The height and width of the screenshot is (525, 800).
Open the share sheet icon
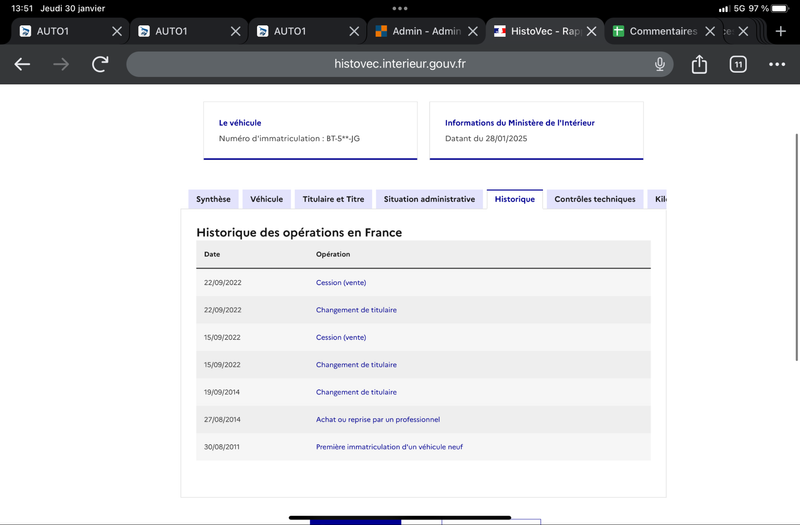pos(699,64)
